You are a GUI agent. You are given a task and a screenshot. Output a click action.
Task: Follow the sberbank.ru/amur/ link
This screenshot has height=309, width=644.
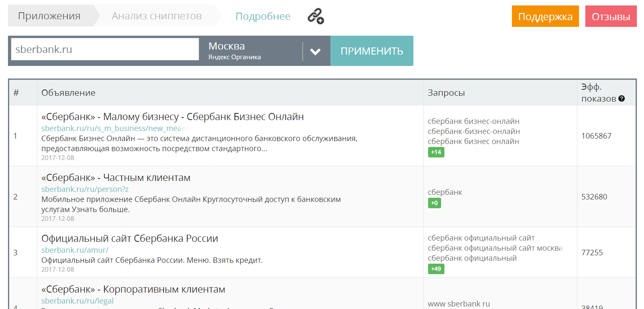75,250
